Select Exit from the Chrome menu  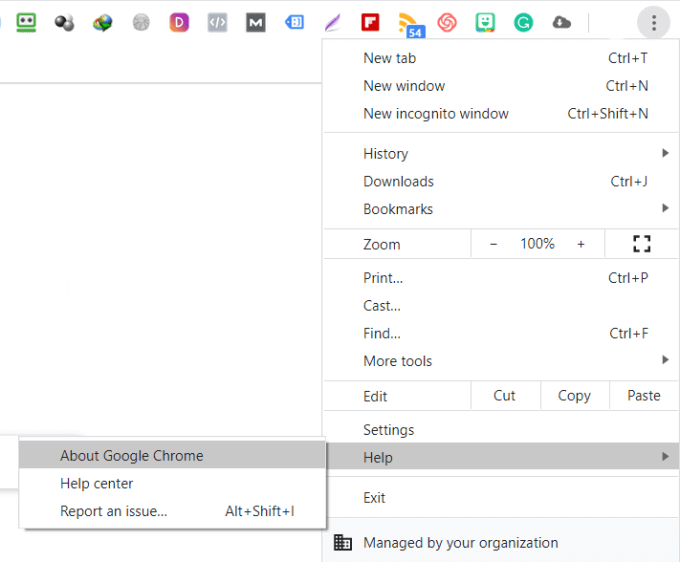[501, 498]
